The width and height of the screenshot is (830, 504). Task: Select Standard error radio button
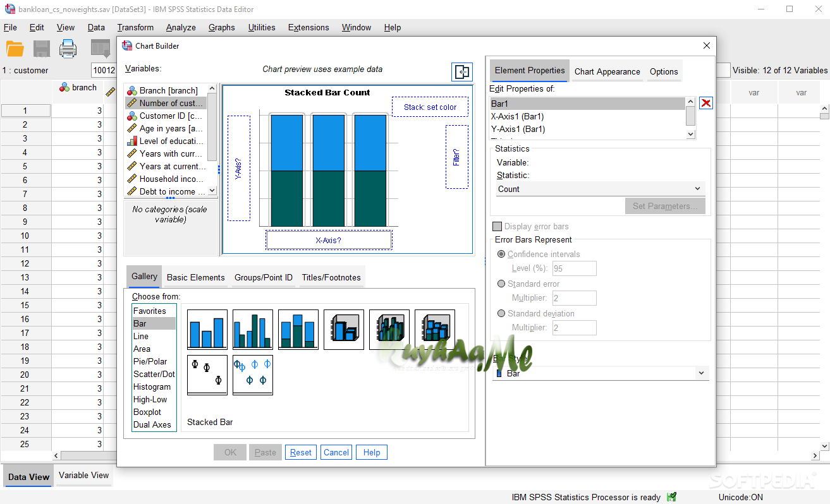click(501, 284)
